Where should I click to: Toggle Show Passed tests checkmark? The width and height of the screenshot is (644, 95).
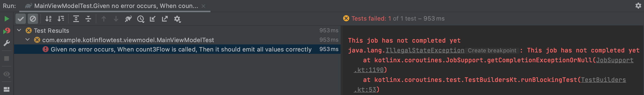tap(21, 19)
